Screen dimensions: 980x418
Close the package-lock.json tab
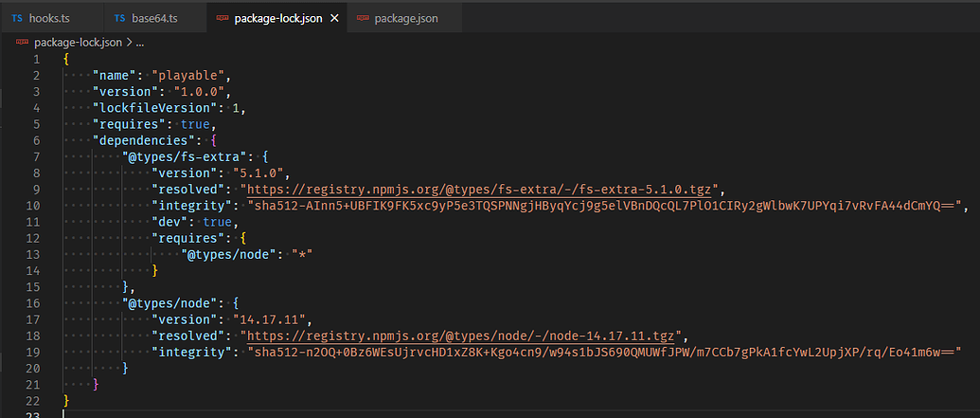(333, 18)
